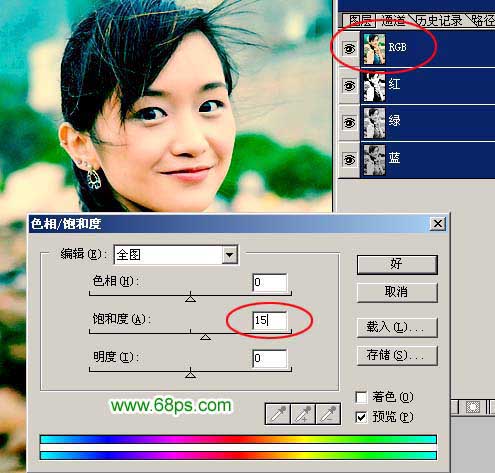The height and width of the screenshot is (473, 495).
Task: Select the eyedropper tool in Hue/Saturation dialog
Action: pyautogui.click(x=278, y=414)
